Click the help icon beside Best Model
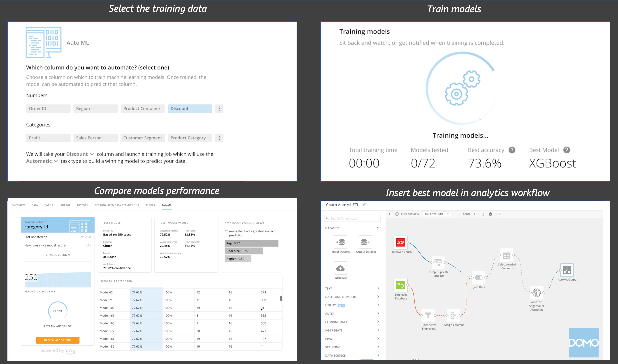 pos(567,150)
